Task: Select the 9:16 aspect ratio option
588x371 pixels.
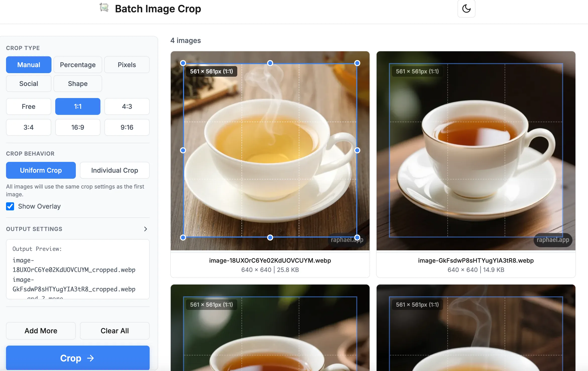Action: tap(127, 127)
